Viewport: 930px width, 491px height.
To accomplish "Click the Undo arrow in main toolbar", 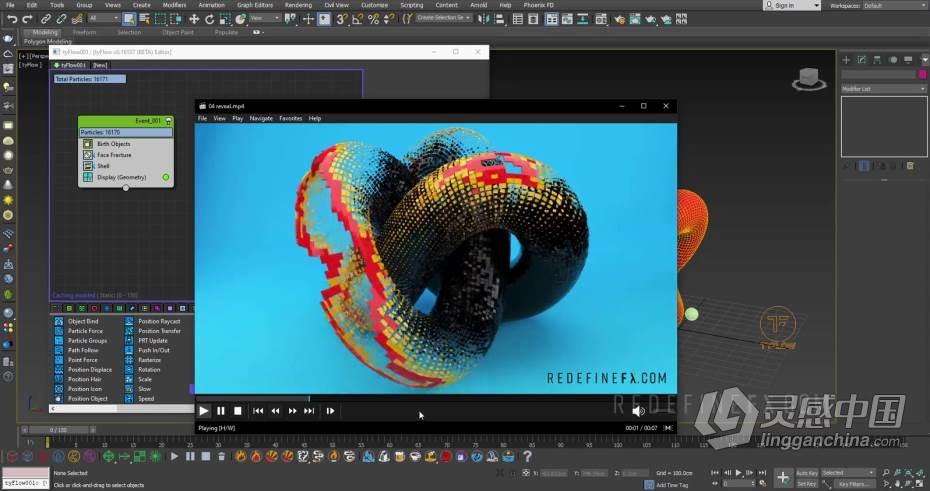I will 12,19.
